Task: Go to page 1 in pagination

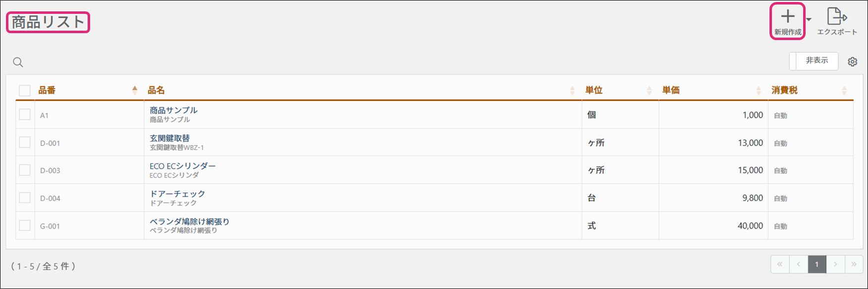Action: coord(817,264)
